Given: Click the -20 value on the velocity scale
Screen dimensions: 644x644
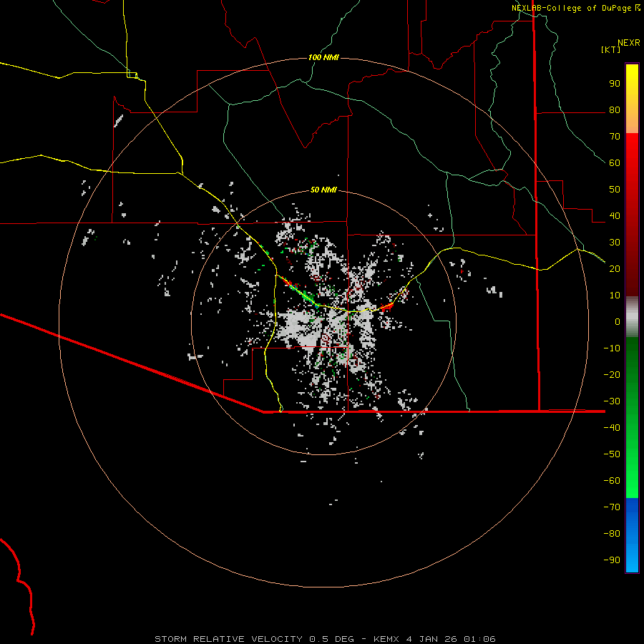Looking at the screenshot, I should click(x=612, y=374).
